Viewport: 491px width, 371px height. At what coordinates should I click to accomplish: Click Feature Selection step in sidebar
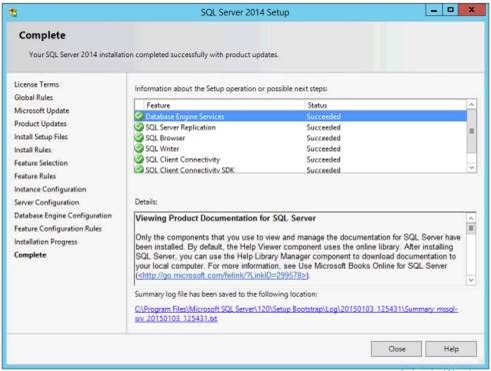click(41, 163)
